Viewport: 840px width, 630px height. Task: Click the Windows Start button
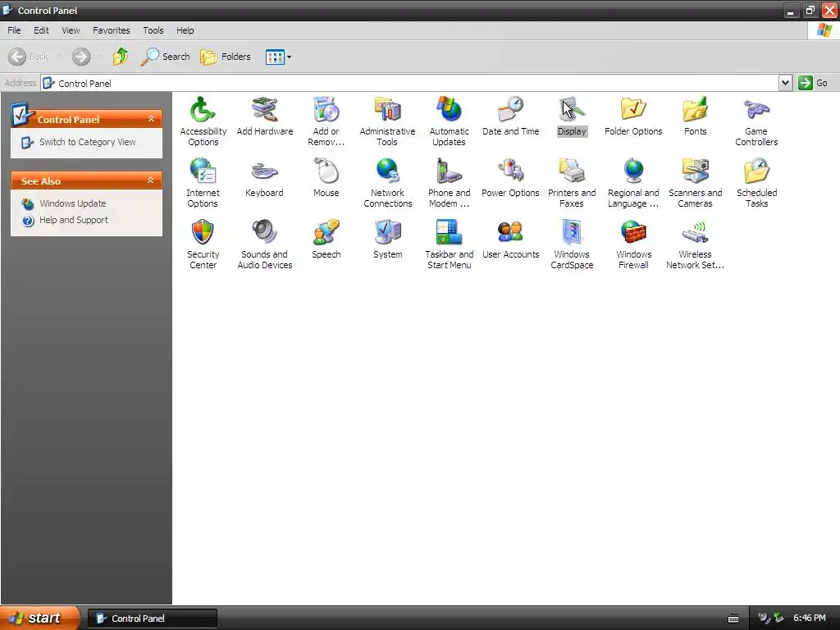pyautogui.click(x=39, y=618)
